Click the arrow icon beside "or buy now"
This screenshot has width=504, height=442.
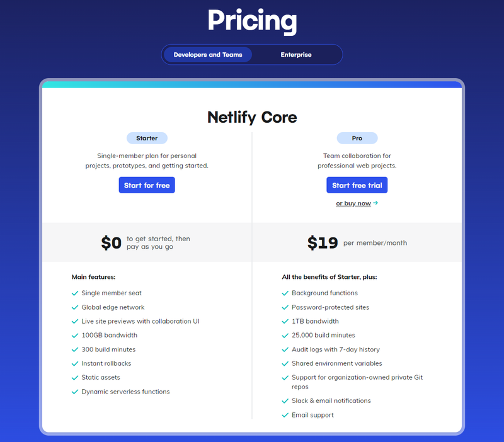pyautogui.click(x=375, y=203)
